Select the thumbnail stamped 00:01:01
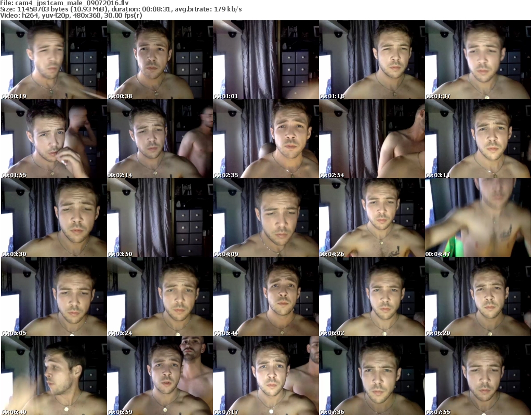This screenshot has height=415, width=532. pyautogui.click(x=265, y=60)
